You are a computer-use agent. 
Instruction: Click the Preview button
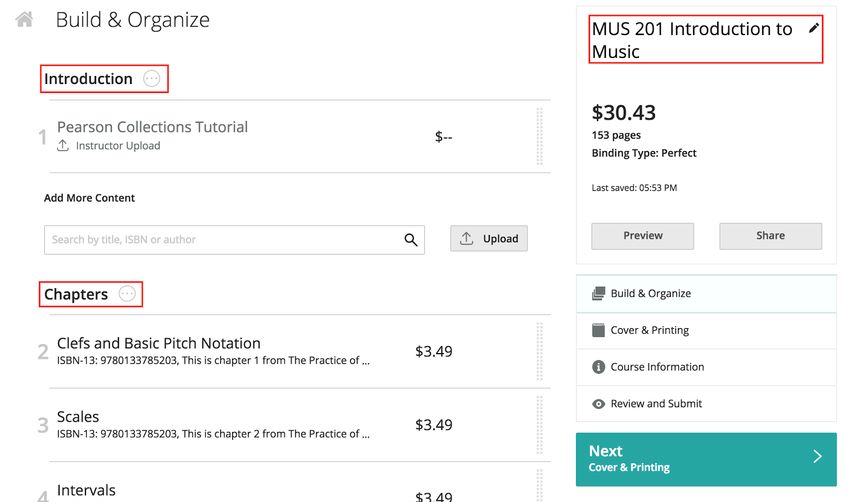pyautogui.click(x=642, y=236)
